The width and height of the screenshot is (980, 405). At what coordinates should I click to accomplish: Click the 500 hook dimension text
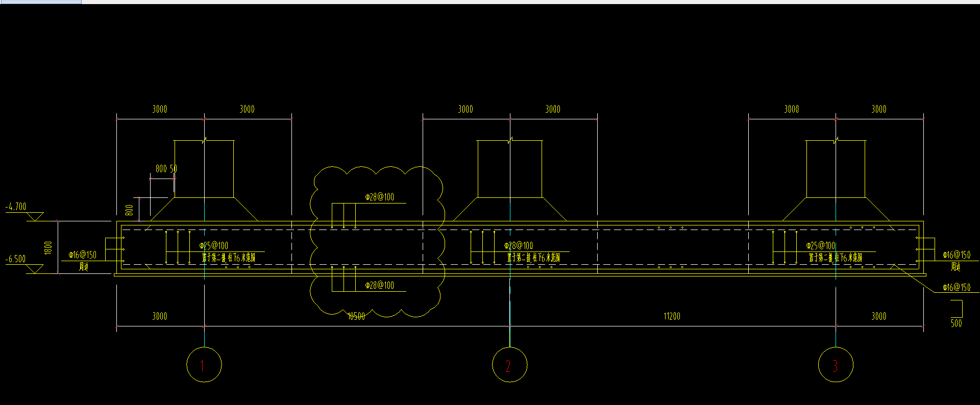click(956, 323)
